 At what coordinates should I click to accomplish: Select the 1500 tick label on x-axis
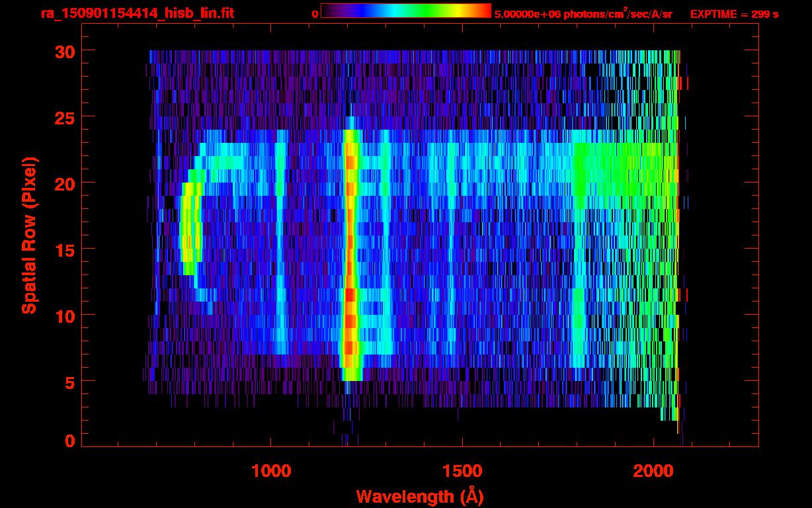point(462,471)
